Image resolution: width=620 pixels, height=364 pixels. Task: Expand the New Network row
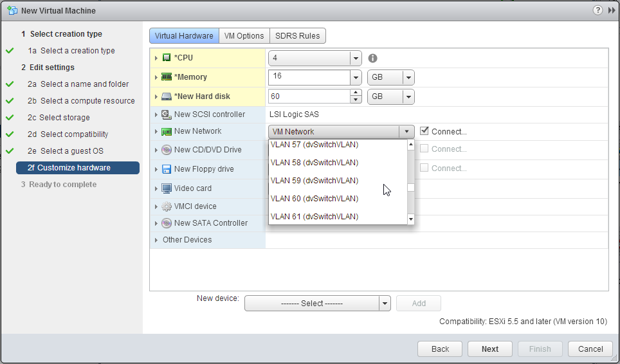click(x=156, y=132)
